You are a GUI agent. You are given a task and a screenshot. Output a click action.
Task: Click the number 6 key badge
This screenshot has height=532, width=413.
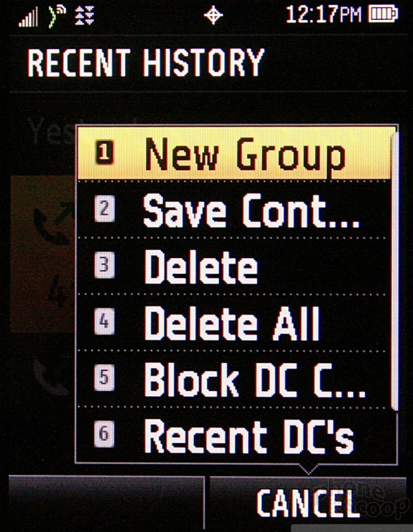pyautogui.click(x=104, y=434)
